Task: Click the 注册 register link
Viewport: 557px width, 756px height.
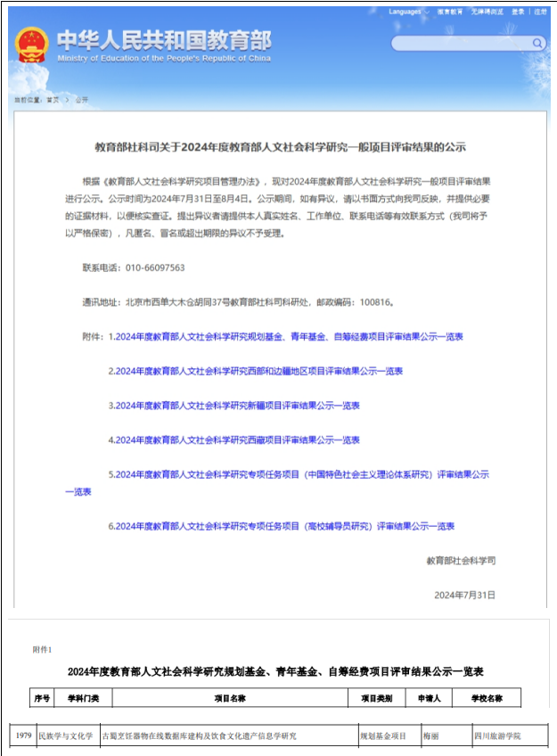Action: click(540, 12)
